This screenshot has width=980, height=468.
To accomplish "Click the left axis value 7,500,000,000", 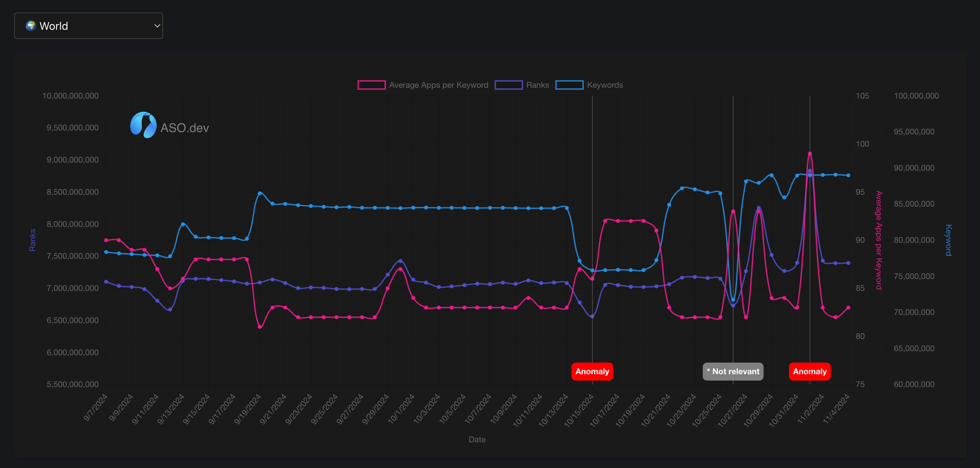I will pos(73,256).
